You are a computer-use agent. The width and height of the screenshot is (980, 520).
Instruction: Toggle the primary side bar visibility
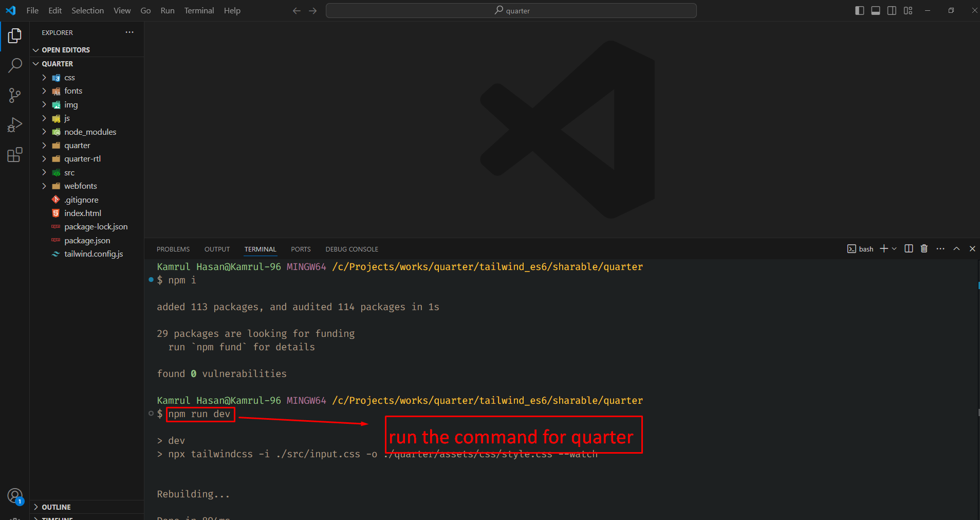[x=859, y=11]
